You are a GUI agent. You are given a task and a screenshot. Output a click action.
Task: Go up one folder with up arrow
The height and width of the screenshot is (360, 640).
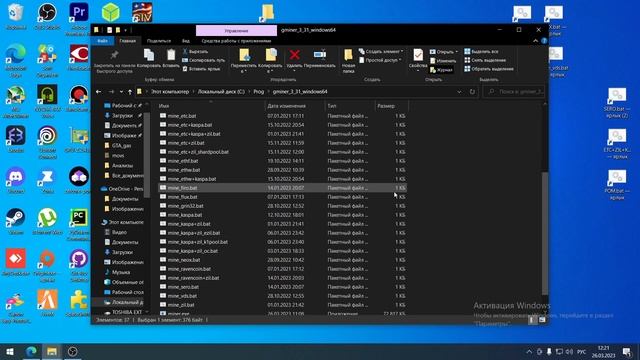pyautogui.click(x=130, y=92)
